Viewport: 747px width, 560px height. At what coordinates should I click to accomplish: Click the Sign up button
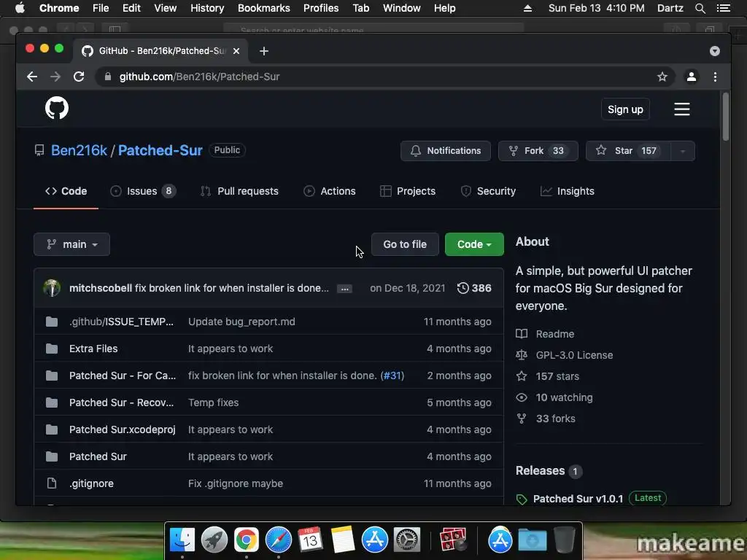point(625,109)
